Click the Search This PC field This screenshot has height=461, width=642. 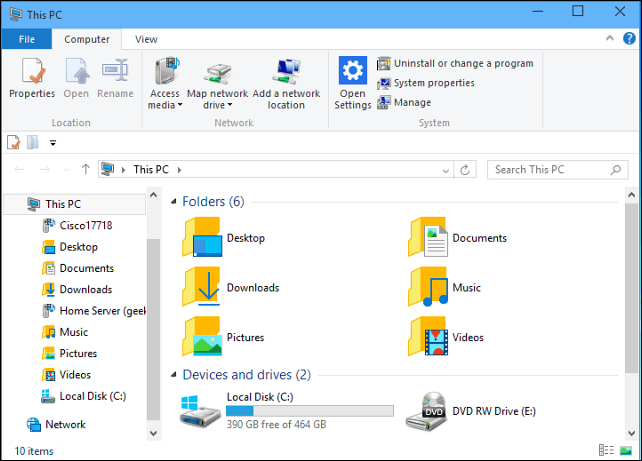(557, 169)
